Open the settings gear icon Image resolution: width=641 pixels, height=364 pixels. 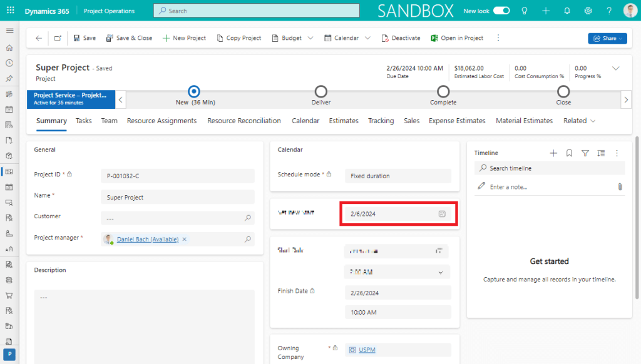pyautogui.click(x=588, y=11)
